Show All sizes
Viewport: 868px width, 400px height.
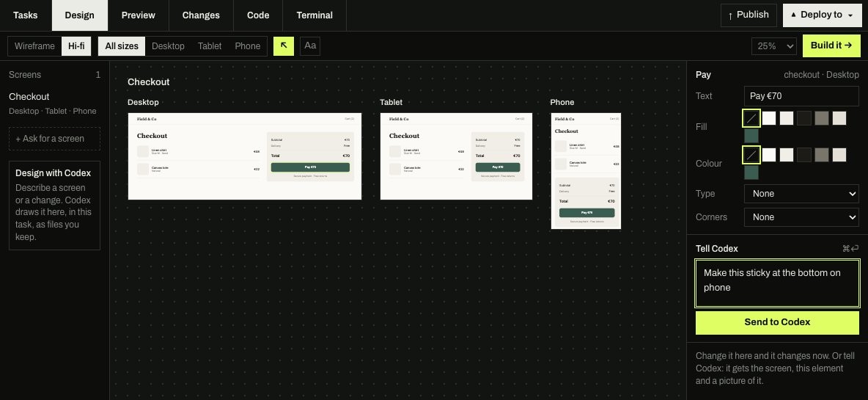tap(122, 46)
